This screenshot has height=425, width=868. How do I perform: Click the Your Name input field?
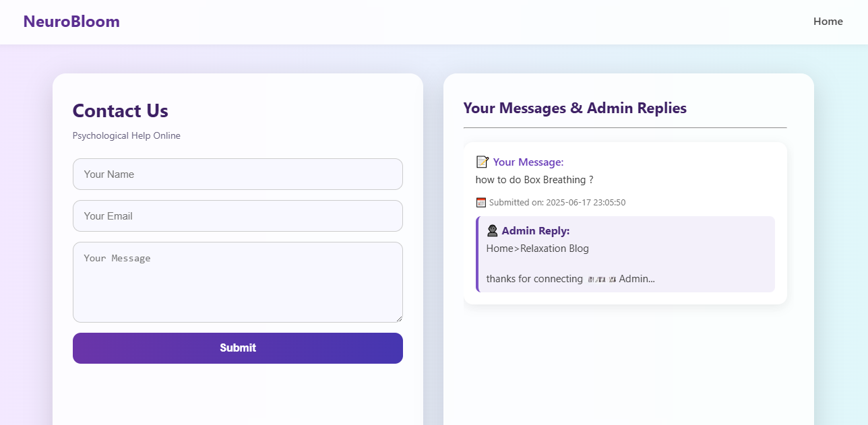click(237, 174)
